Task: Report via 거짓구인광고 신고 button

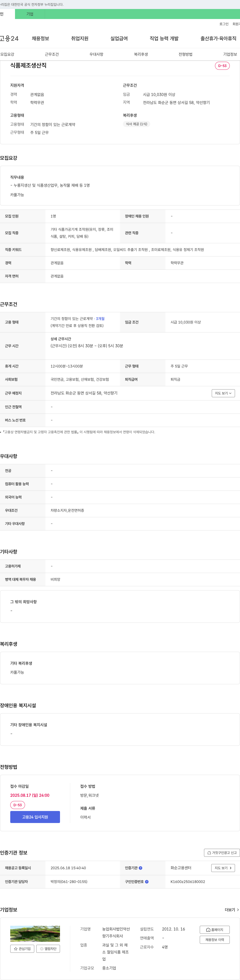Action: click(x=222, y=852)
